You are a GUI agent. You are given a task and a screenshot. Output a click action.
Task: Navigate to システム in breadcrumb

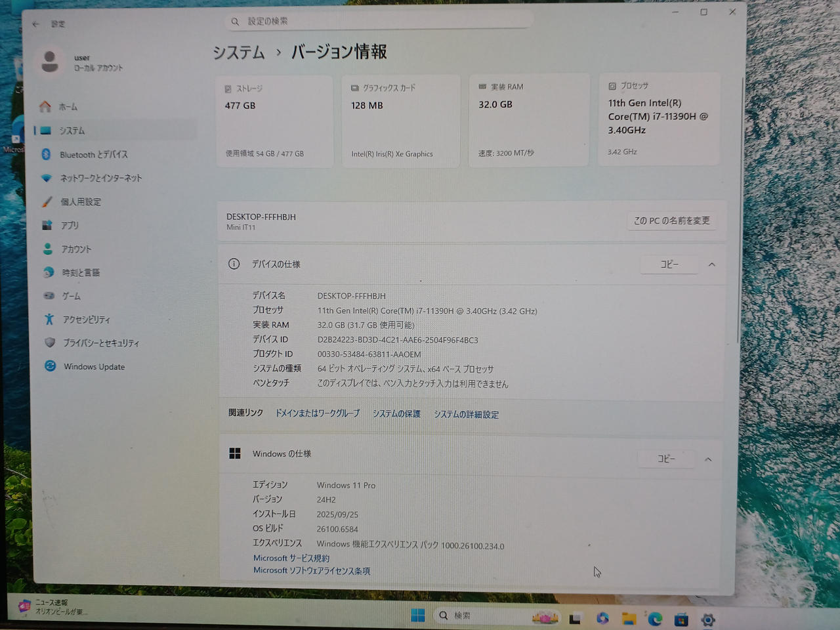pyautogui.click(x=239, y=52)
